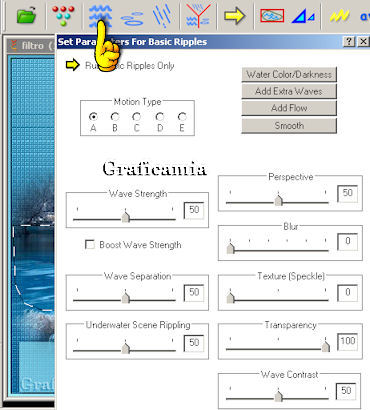Click the Wave Strength slider handle

point(125,217)
